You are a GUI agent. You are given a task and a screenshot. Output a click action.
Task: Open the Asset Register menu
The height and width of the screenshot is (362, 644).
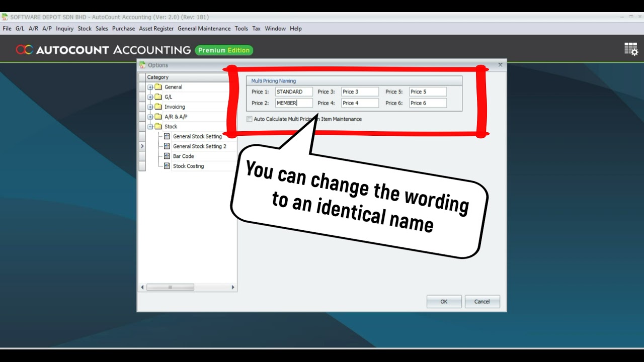tap(156, 29)
